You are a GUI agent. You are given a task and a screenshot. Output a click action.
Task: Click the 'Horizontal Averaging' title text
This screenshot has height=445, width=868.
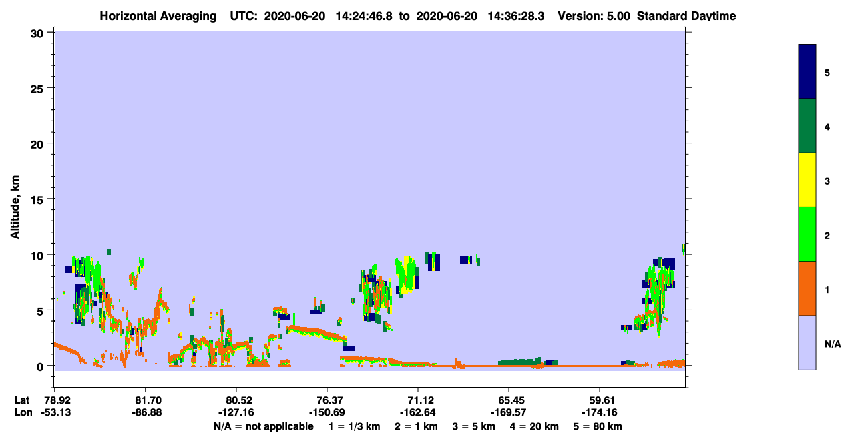(159, 16)
